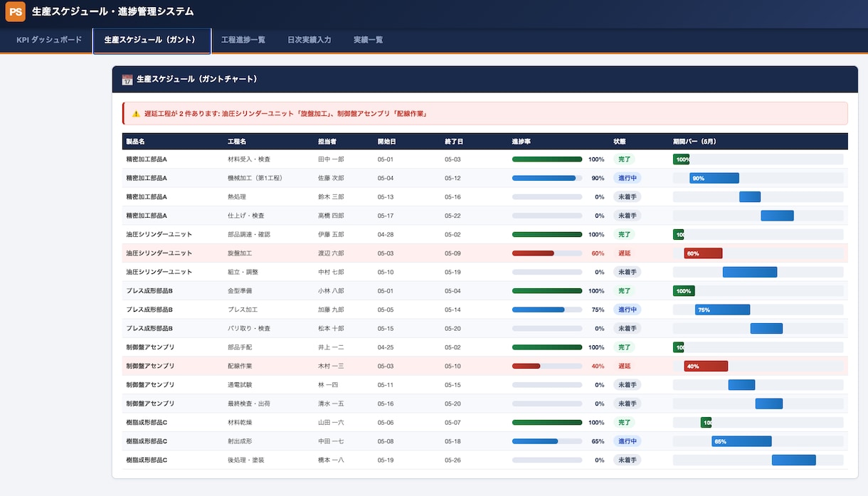Click the 90% blue Gantt bar
The image size is (868, 496).
coord(714,178)
